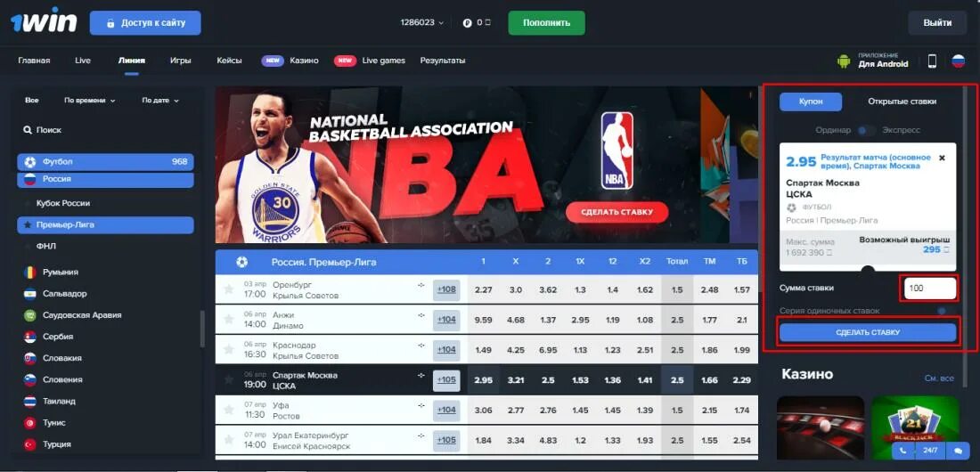The width and height of the screenshot is (980, 472).
Task: Favorite the Спартак Москва – ЦСКА match star
Action: [x=229, y=379]
